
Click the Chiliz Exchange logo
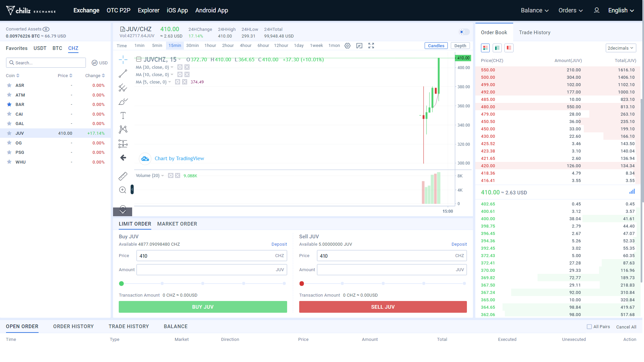click(x=31, y=10)
